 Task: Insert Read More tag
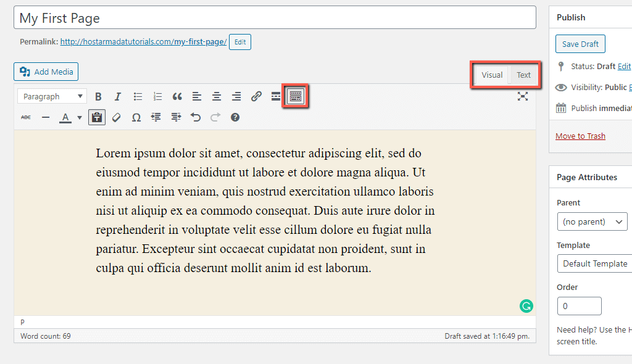[x=276, y=97]
